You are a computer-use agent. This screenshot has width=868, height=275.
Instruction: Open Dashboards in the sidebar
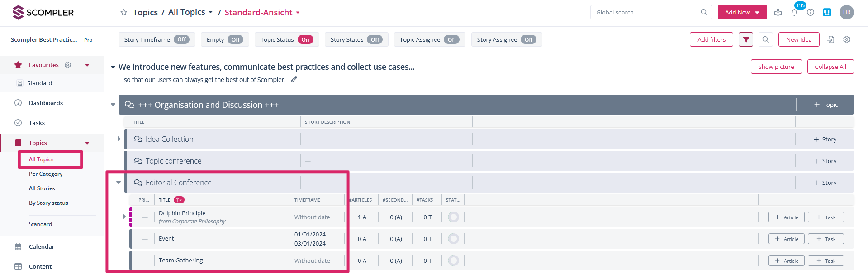point(46,103)
